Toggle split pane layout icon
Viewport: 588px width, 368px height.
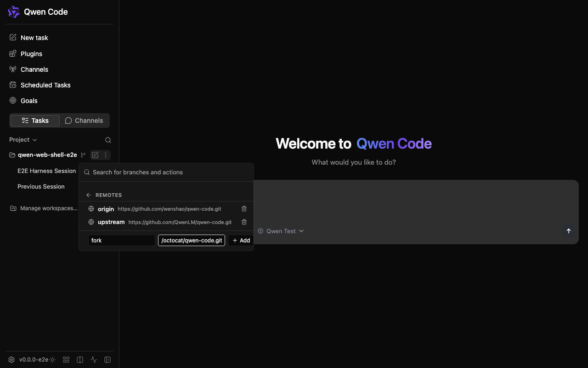click(x=80, y=360)
